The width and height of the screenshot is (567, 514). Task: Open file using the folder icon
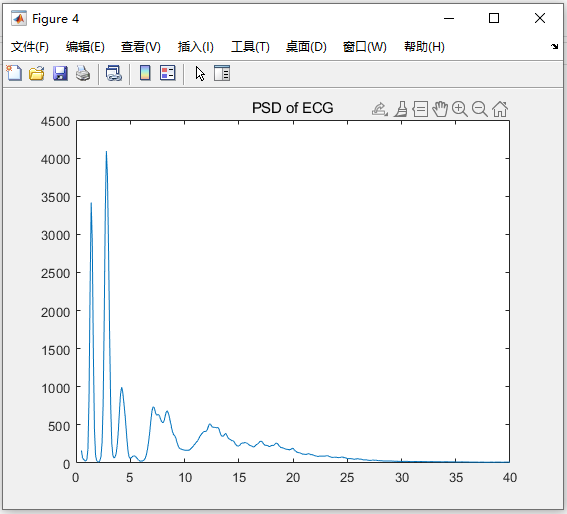[x=37, y=73]
